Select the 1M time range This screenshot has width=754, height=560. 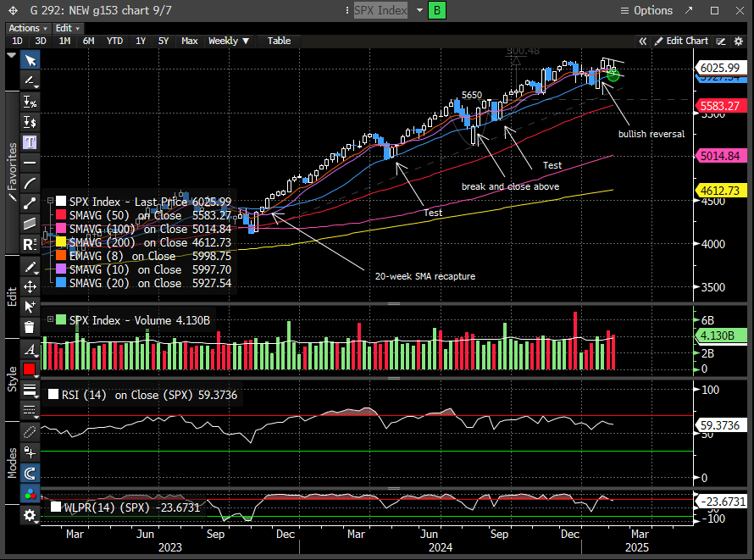point(64,41)
